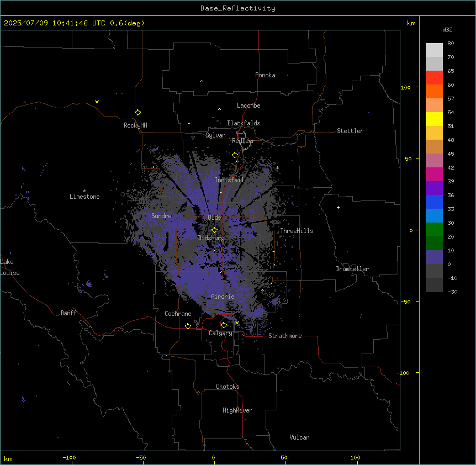Click the Sylvan label on the map
This screenshot has height=465, width=476.
pyautogui.click(x=215, y=135)
